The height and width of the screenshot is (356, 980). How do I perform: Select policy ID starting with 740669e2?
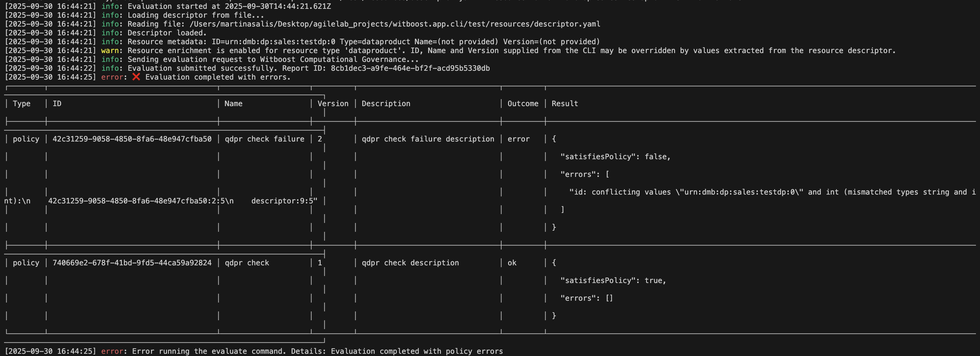132,263
